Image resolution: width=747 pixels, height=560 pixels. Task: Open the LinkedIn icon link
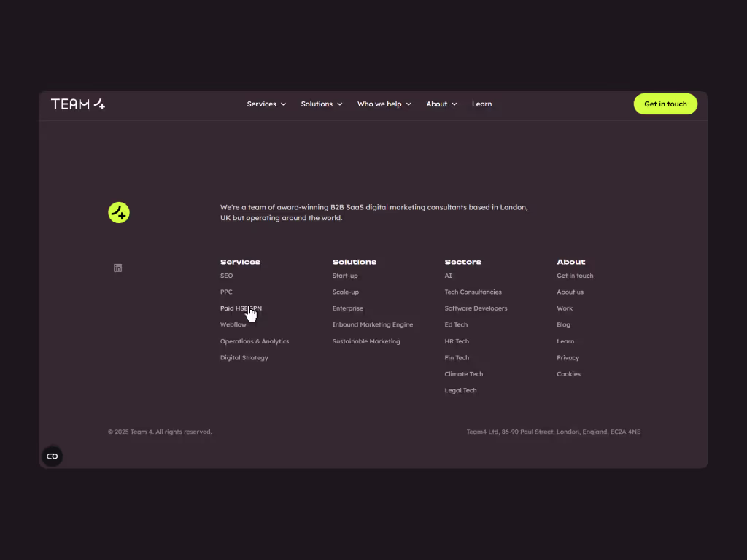[x=117, y=268]
